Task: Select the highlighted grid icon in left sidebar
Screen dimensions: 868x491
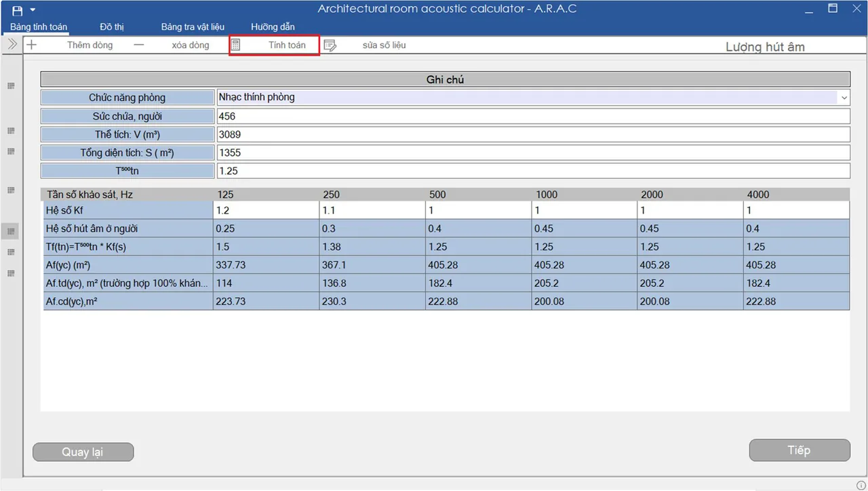Action: tap(11, 231)
